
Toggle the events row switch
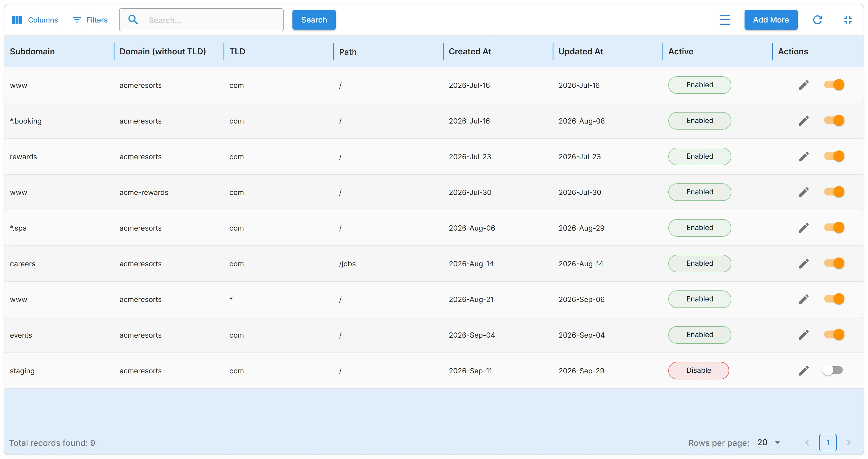point(834,335)
